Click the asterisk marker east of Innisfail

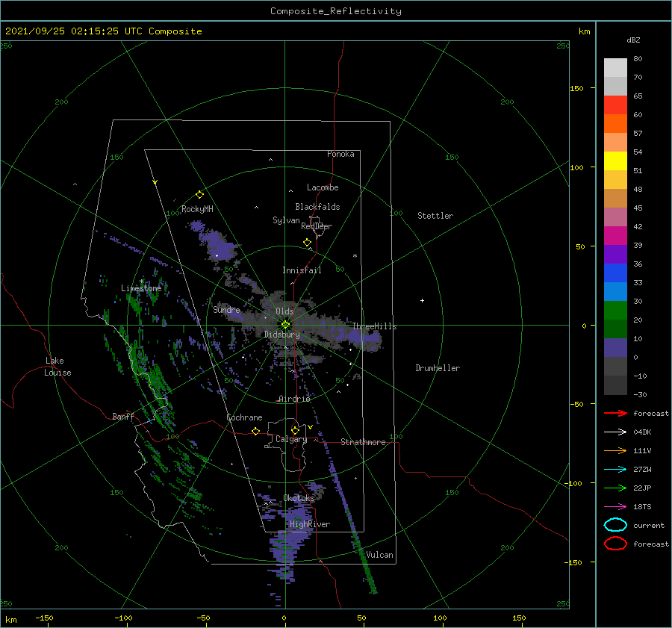[355, 256]
